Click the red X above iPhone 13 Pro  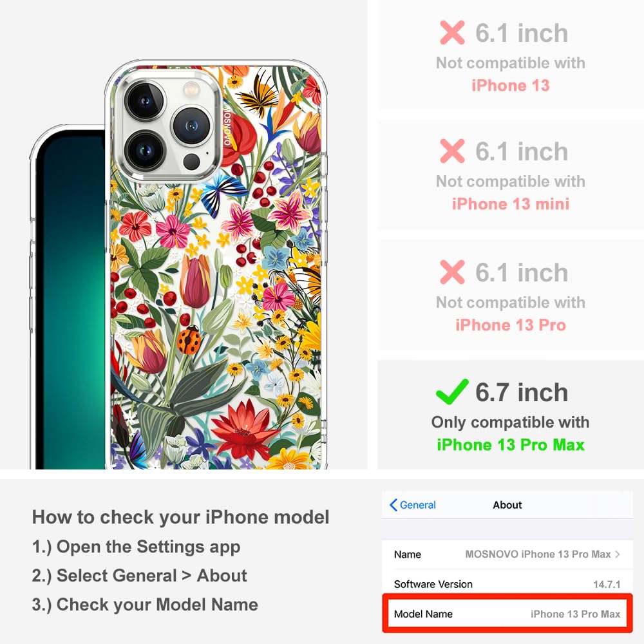(452, 272)
